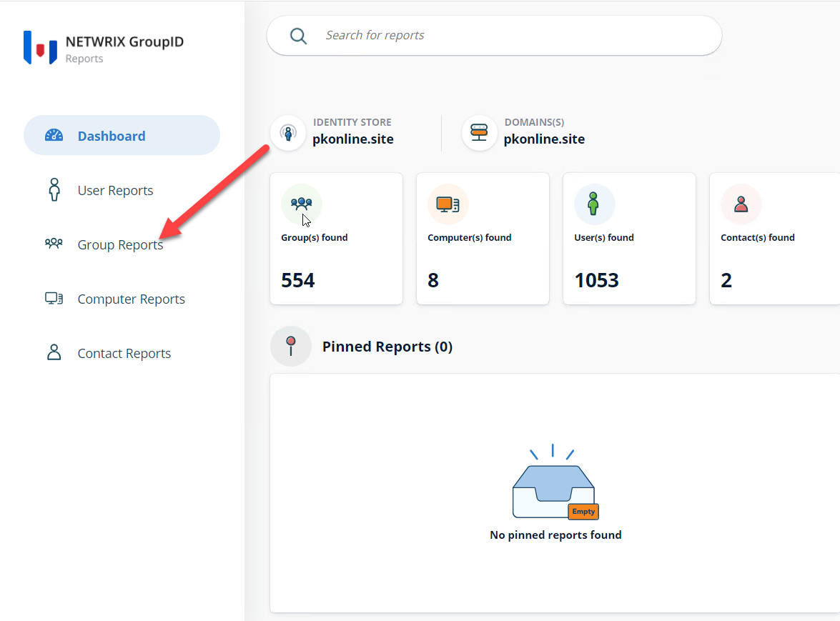Open Group Reports from the sidebar

[119, 243]
